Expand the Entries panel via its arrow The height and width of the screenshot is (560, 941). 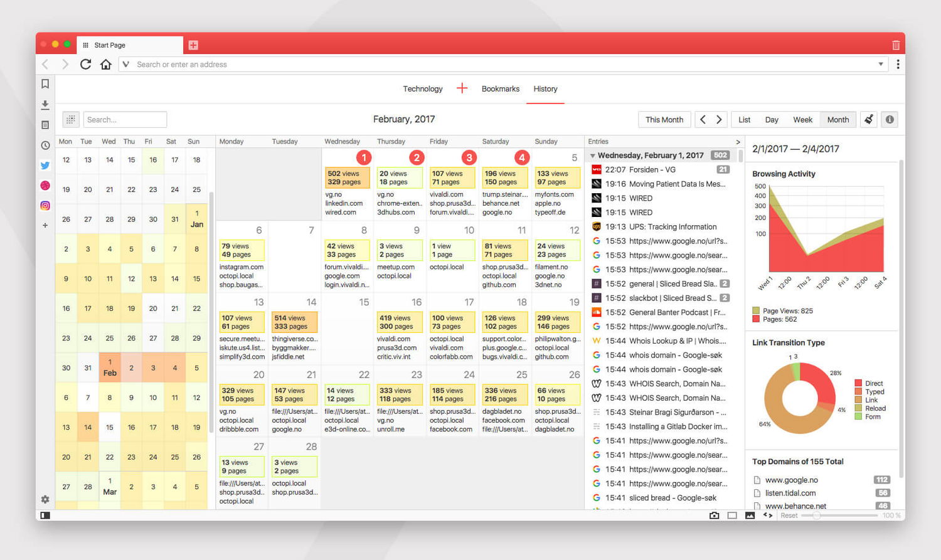[738, 141]
